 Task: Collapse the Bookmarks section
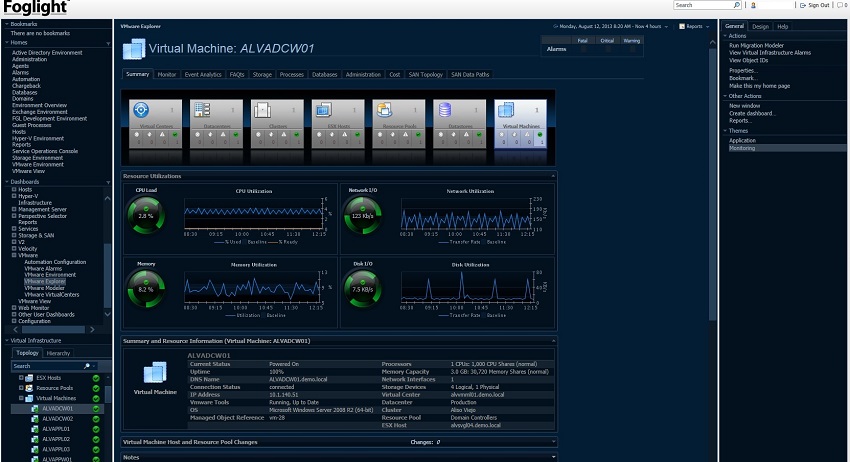click(x=7, y=24)
